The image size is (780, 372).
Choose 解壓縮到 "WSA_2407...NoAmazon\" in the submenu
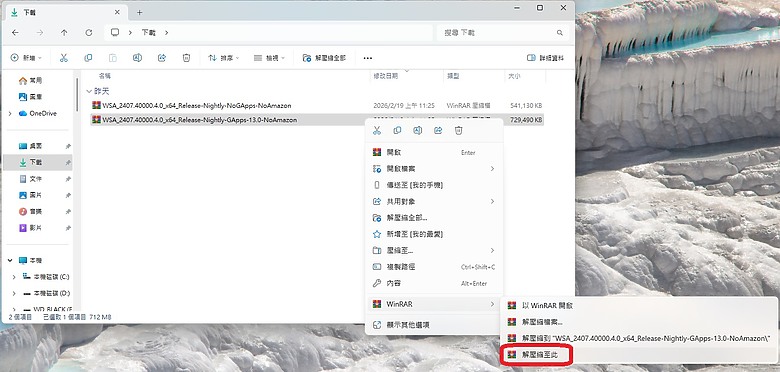(639, 338)
